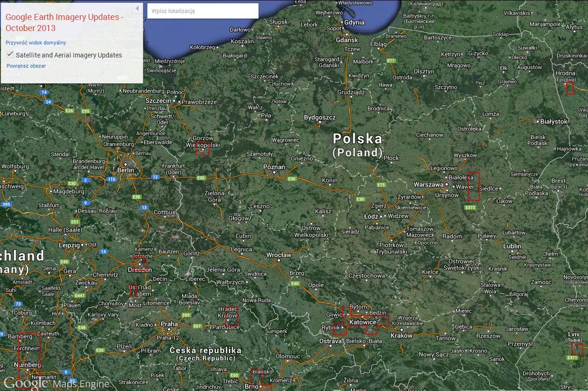Click the Łódź city label
This screenshot has height=391, width=588.
[x=371, y=216]
